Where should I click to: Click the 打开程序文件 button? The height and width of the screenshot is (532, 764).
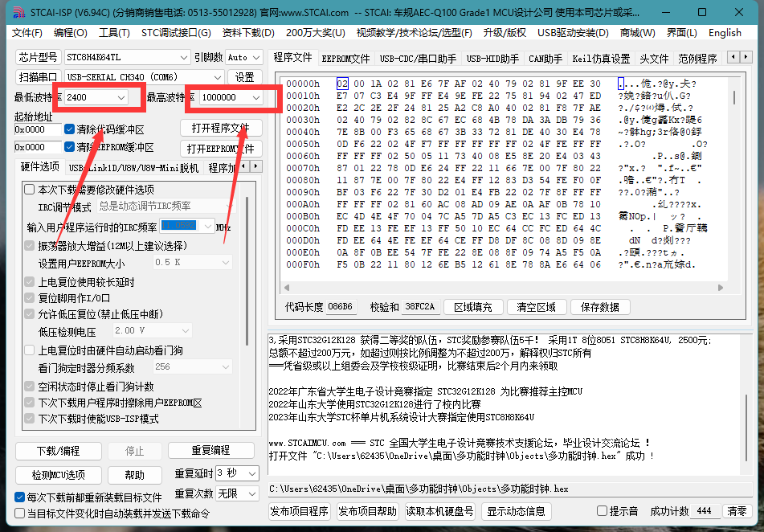coord(221,129)
